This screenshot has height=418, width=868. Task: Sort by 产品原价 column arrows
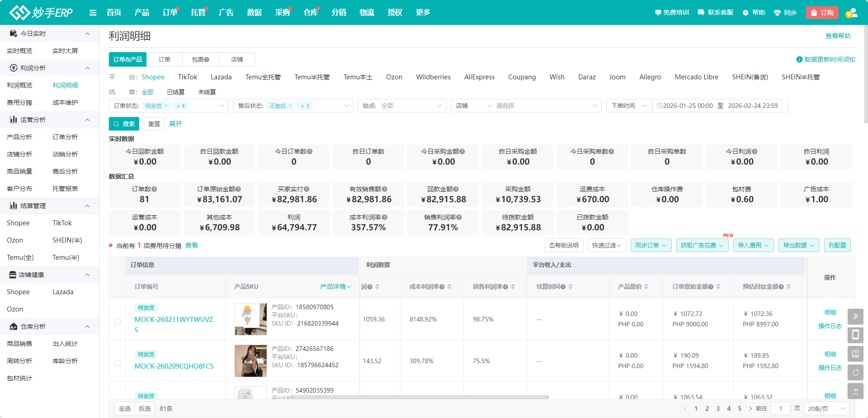(x=646, y=287)
